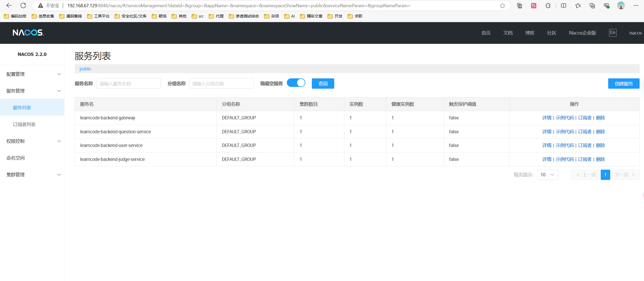This screenshot has height=281, width=644.
Task: Click pagination page 1 button
Action: point(605,175)
